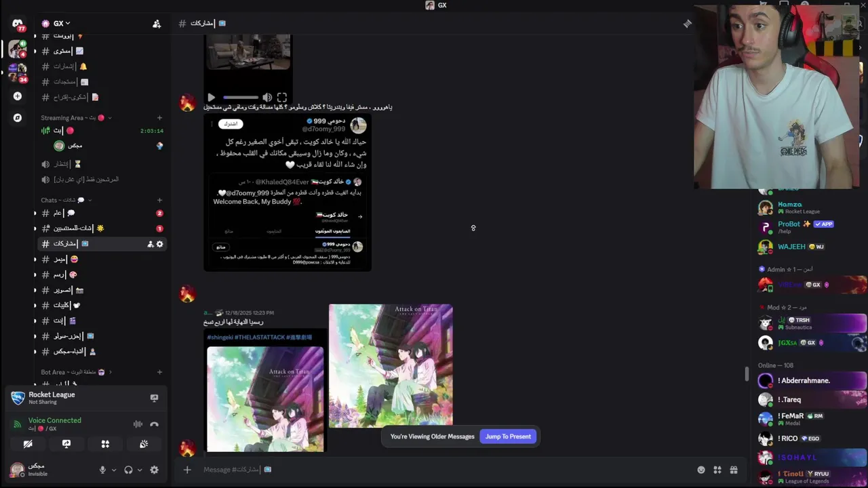Open Discord direct messages home icon
The width and height of the screenshot is (868, 488).
[x=17, y=24]
